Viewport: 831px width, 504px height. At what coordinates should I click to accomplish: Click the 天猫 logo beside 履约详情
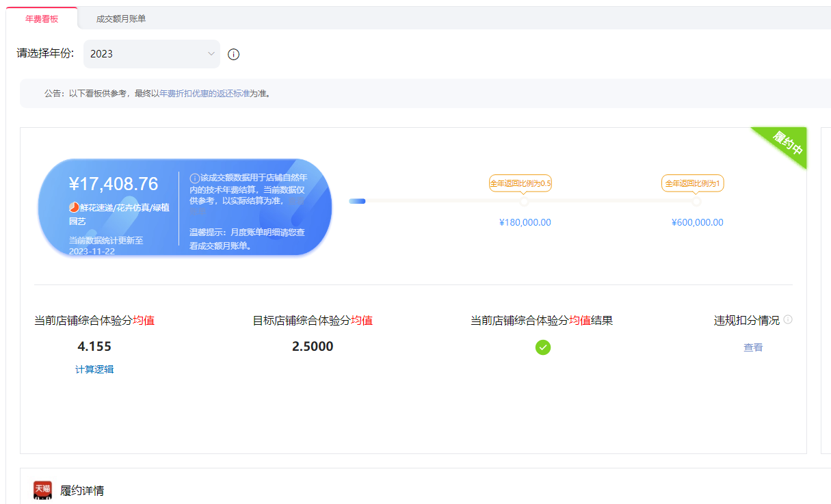[x=43, y=490]
